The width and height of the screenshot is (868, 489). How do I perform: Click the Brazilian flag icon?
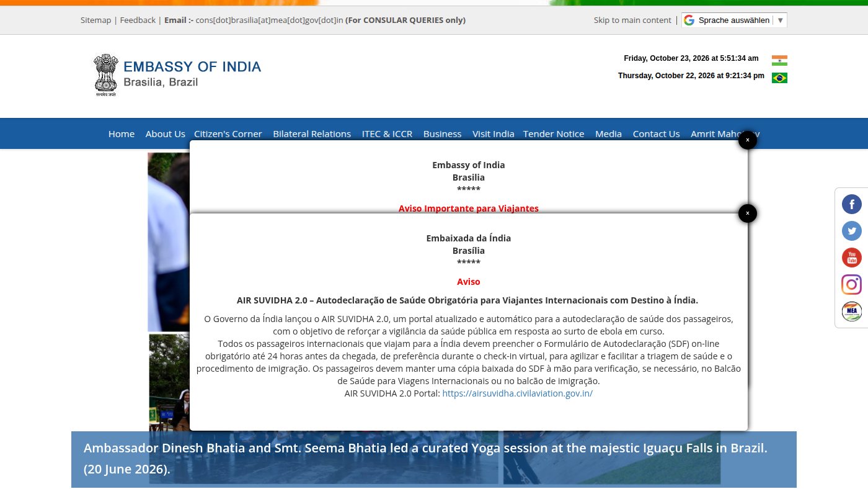[779, 78]
